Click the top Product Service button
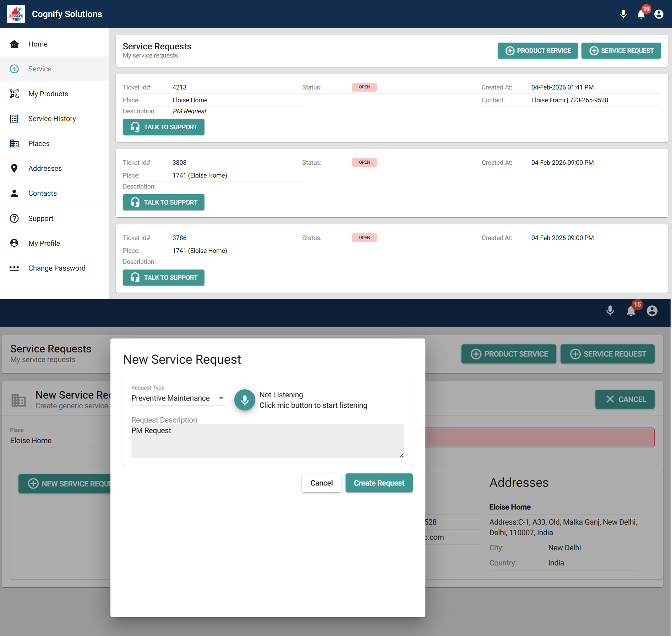 click(537, 51)
